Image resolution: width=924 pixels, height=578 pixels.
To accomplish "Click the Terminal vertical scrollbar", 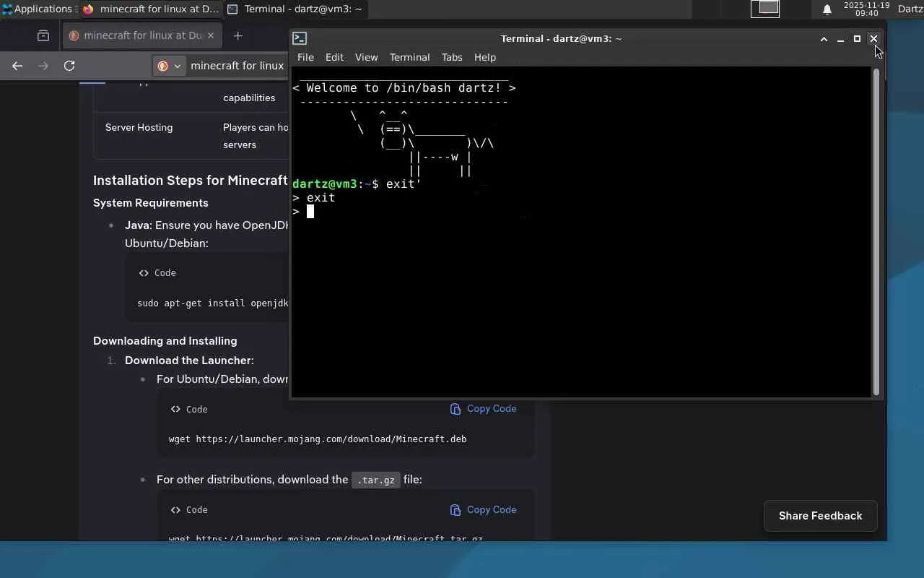I will (876, 231).
